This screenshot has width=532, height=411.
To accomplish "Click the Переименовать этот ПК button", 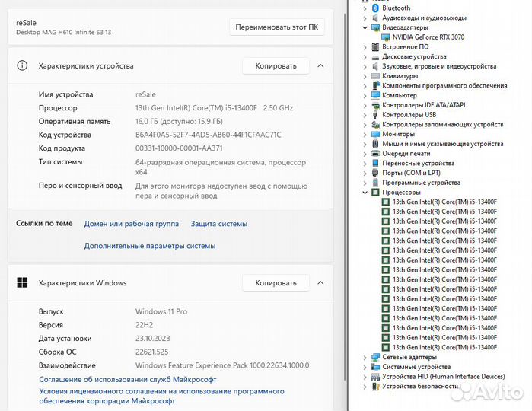I will pos(276,27).
